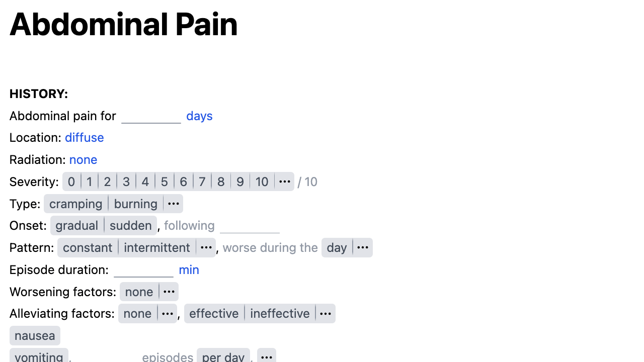Click the diffuse location link
Screen dimensions: 644x362
[x=84, y=137]
